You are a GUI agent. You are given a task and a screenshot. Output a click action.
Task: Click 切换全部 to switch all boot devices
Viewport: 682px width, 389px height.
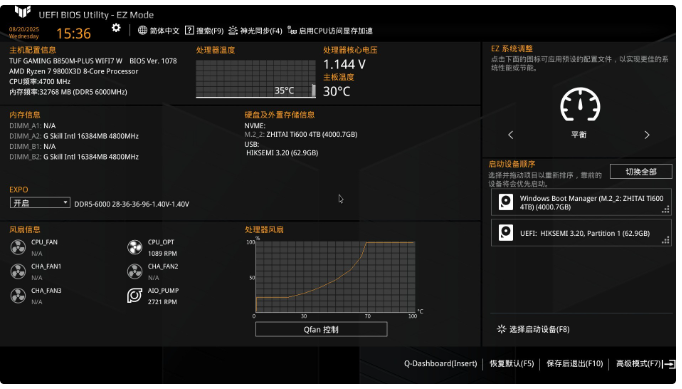click(641, 171)
